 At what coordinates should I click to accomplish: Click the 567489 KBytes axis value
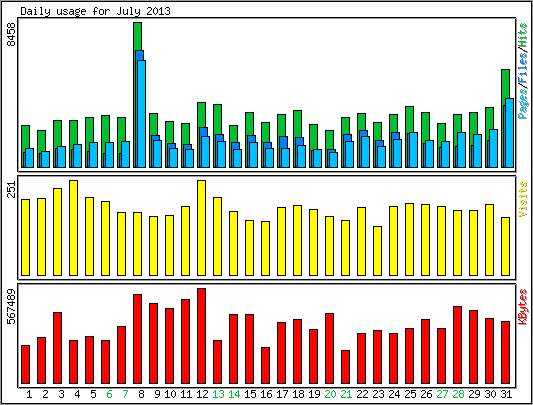click(12, 306)
